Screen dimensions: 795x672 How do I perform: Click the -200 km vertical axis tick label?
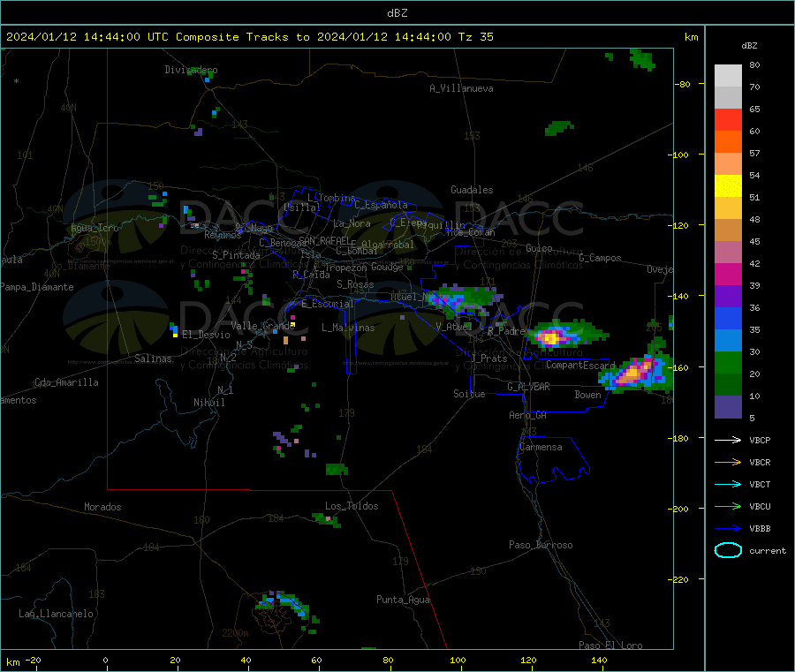point(678,509)
